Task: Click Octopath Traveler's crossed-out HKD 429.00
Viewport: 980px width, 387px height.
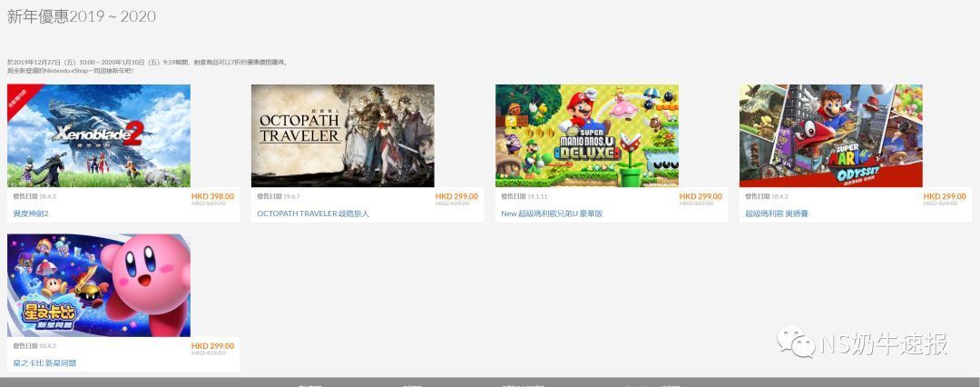Action: coord(453,203)
